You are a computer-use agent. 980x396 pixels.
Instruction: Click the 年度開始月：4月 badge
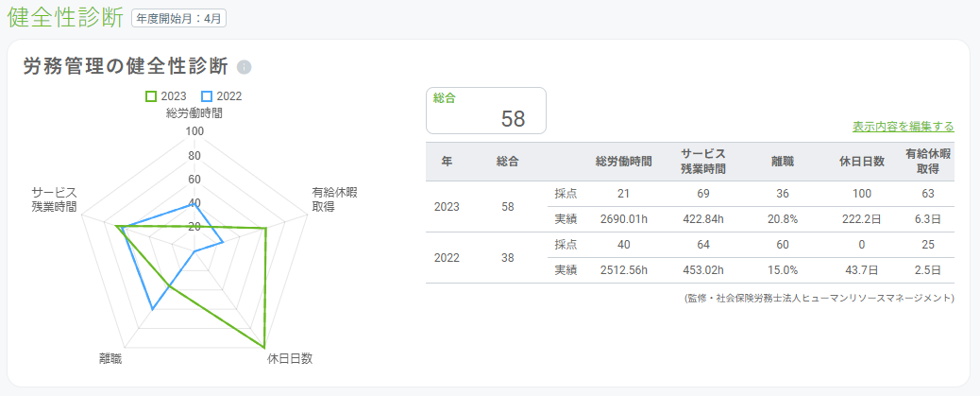point(178,17)
